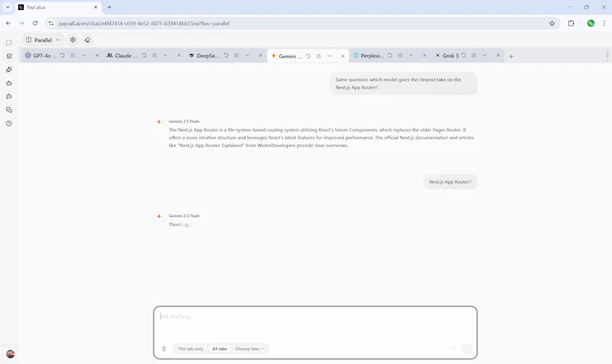This screenshot has height=364, width=612.
Task: Regenerate response on the Claude tab
Action: [144, 56]
